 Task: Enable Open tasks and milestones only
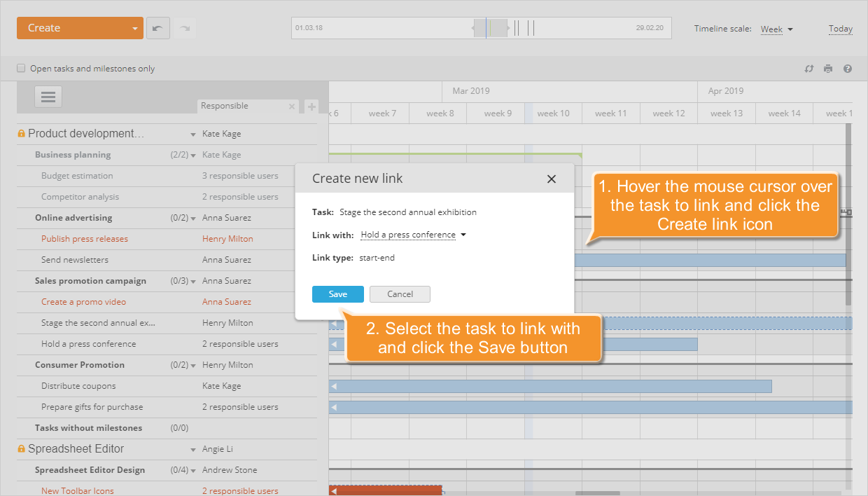pos(20,68)
